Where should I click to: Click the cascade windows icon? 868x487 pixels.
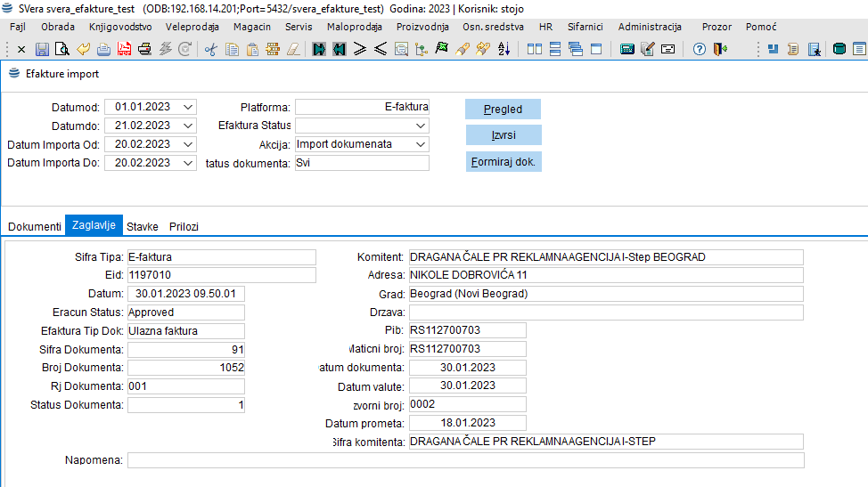[x=575, y=50]
